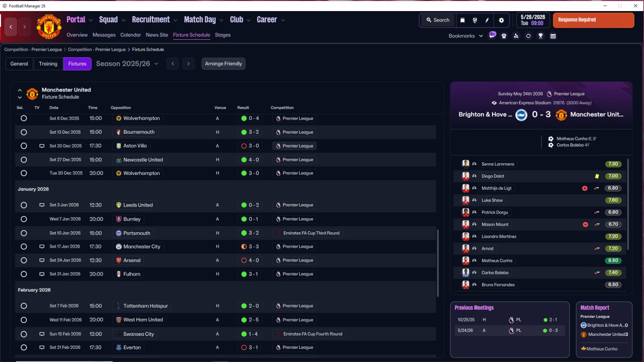Open the settings gear icon
The image size is (644, 362).
pyautogui.click(x=501, y=20)
